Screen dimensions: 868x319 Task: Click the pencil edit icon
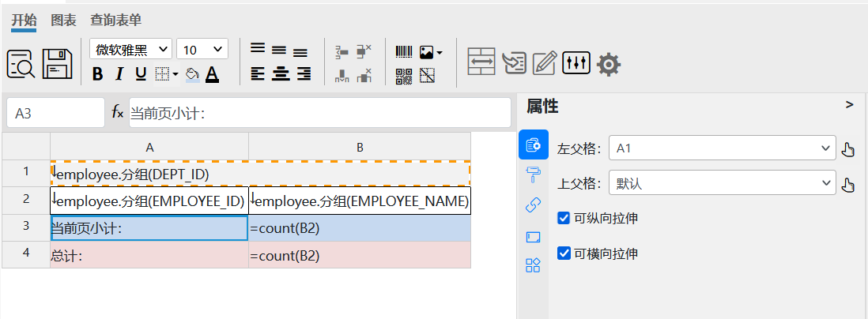click(x=544, y=62)
